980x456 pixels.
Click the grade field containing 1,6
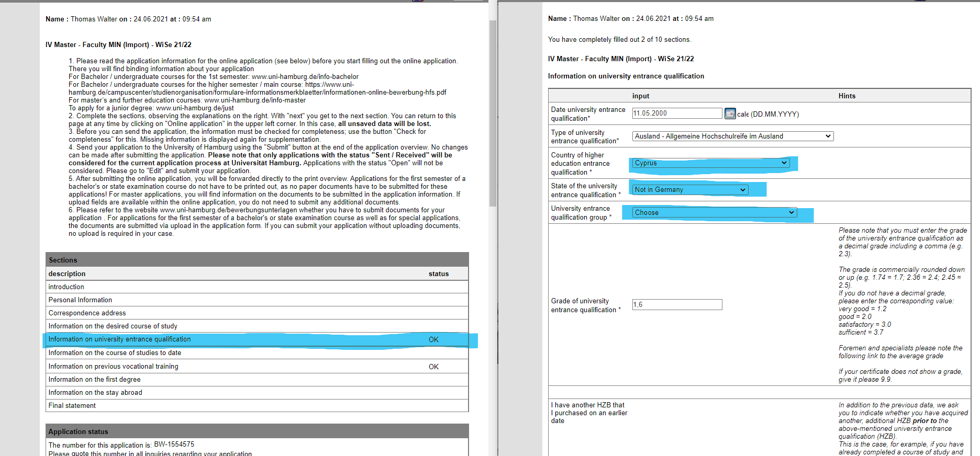point(676,305)
